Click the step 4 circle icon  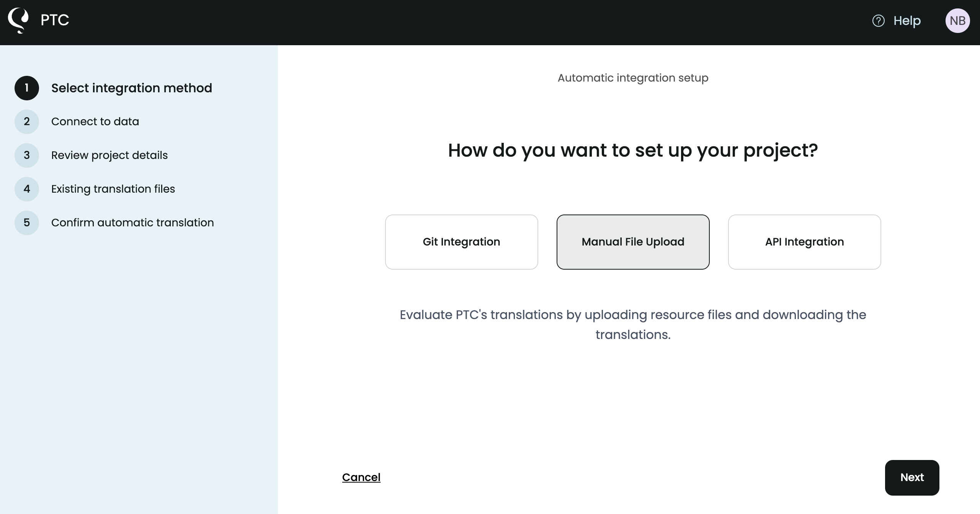27,189
